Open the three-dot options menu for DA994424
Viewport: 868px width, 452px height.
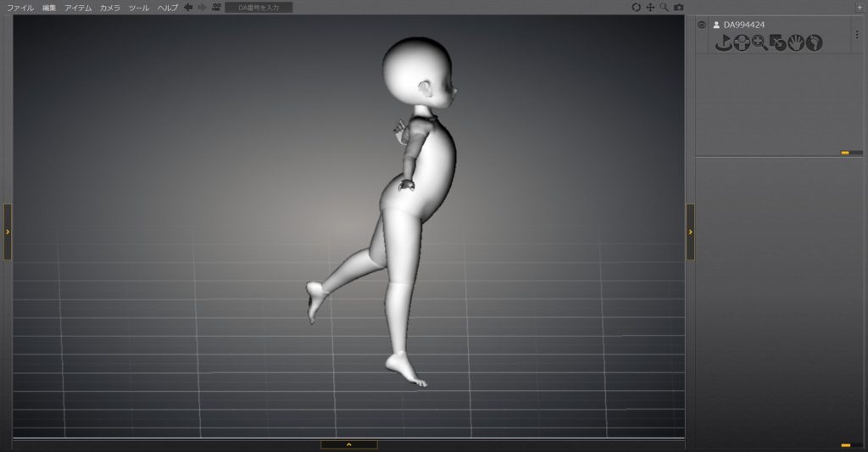(x=856, y=35)
